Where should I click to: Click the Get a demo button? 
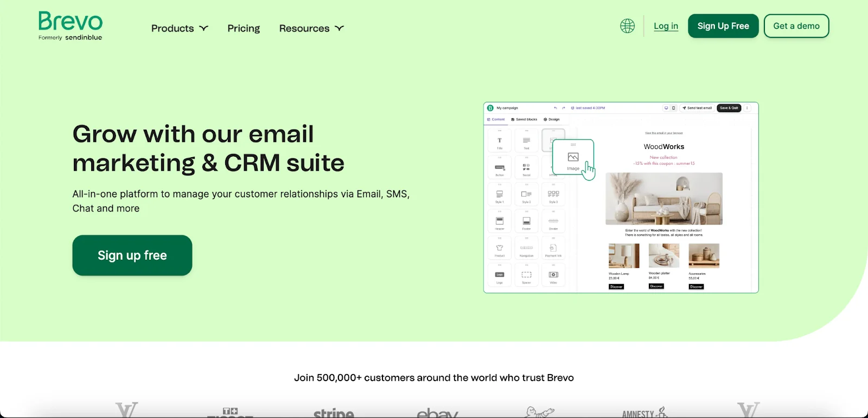coord(796,26)
